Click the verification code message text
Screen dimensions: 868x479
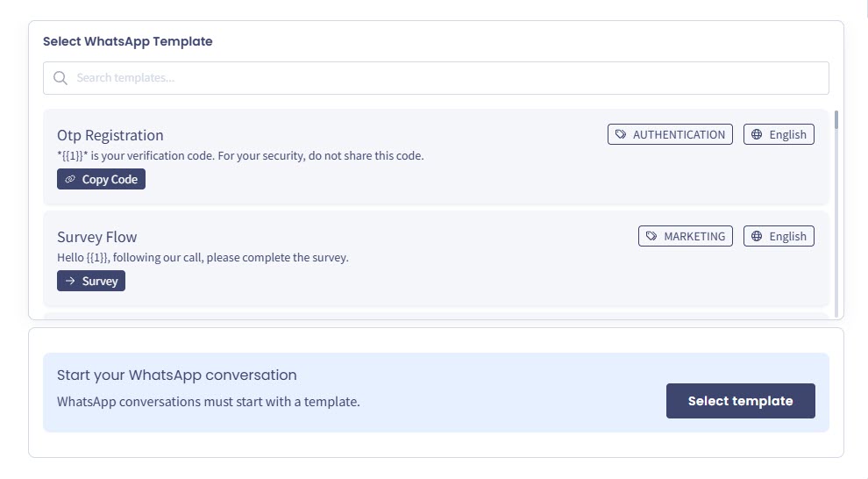(x=240, y=156)
